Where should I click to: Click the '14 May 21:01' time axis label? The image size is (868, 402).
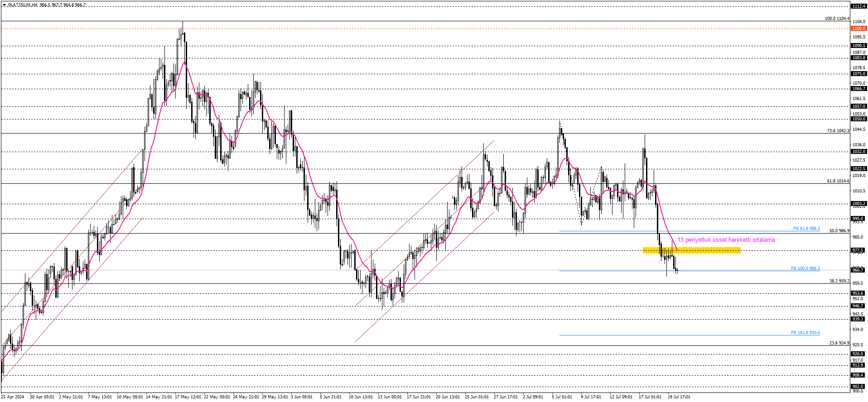pos(159,397)
